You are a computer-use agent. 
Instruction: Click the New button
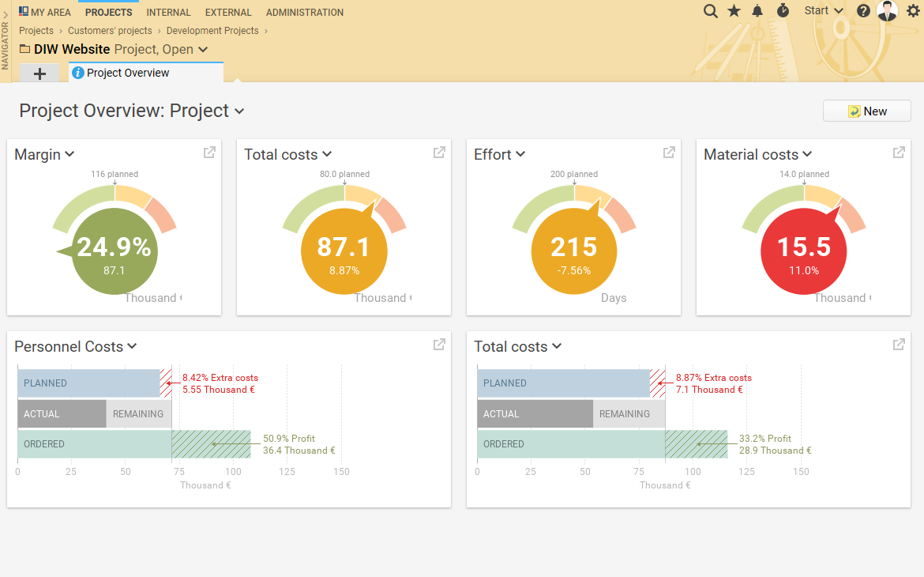[866, 111]
